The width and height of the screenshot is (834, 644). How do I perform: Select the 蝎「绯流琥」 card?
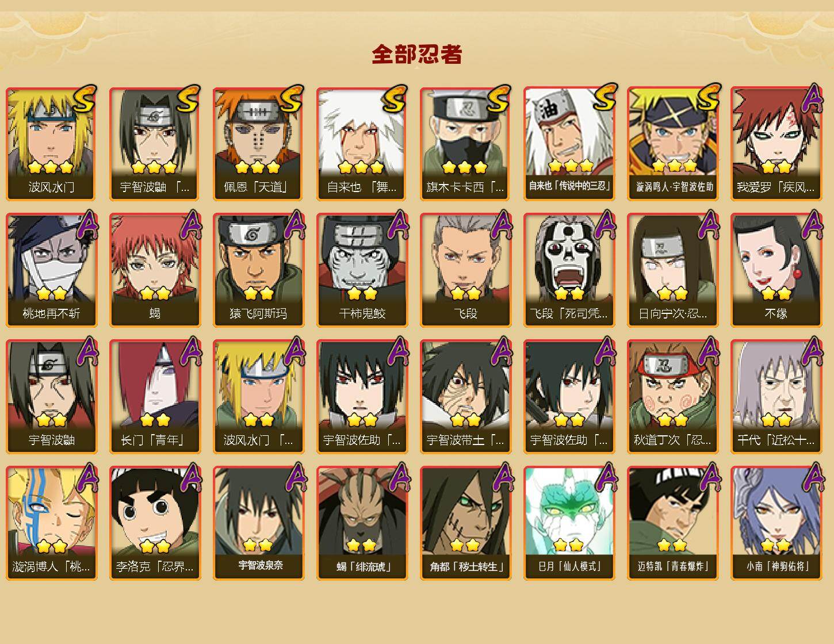[x=362, y=523]
